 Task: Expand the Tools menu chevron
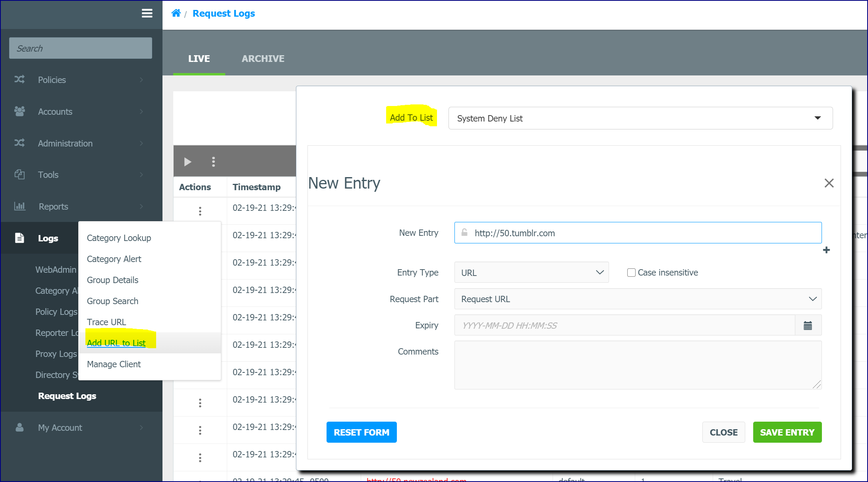tap(141, 174)
